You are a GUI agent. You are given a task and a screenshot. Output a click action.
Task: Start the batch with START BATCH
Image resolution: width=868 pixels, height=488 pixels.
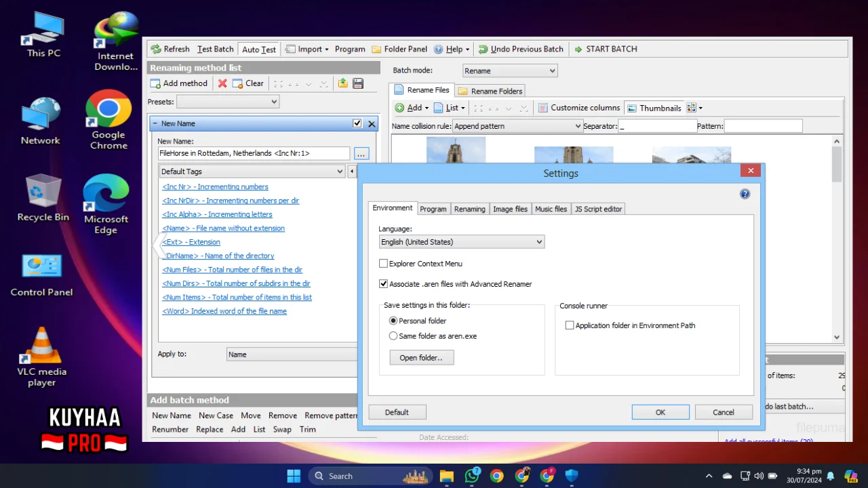(x=606, y=49)
